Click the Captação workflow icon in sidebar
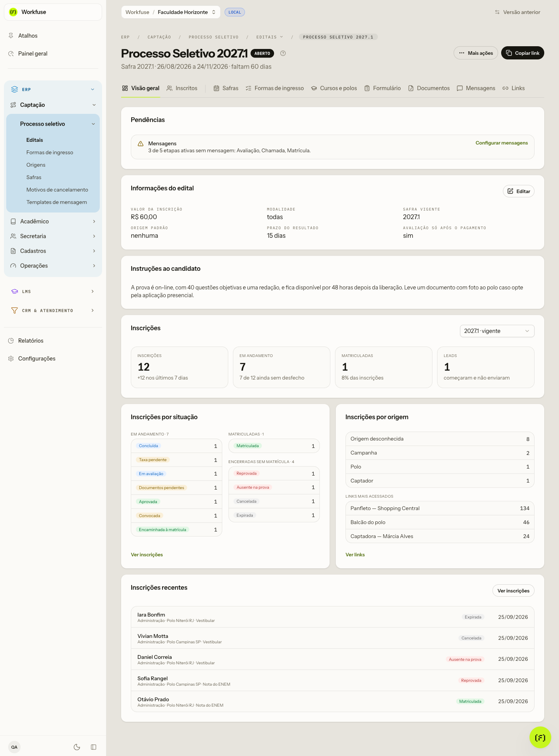 coord(13,105)
